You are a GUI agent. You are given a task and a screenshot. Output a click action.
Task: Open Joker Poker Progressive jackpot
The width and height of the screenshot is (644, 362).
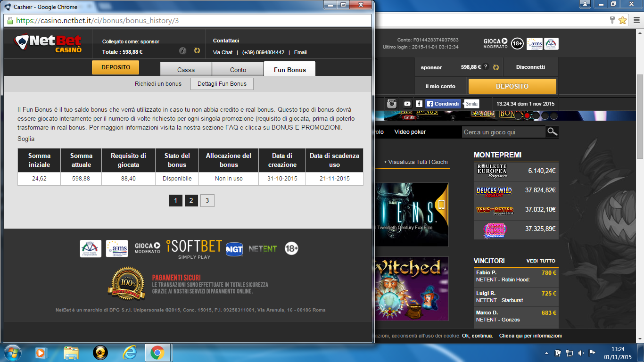[516, 229]
